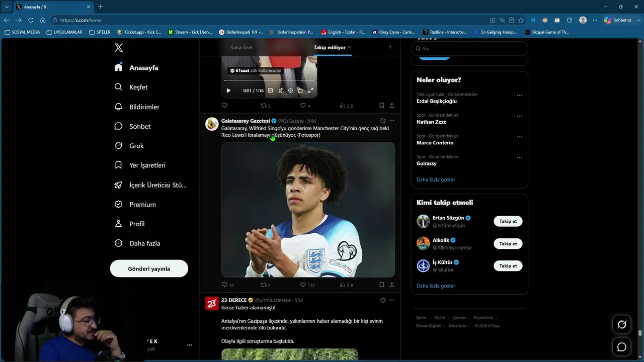Share the top video post
The image size is (644, 362).
[x=392, y=106]
